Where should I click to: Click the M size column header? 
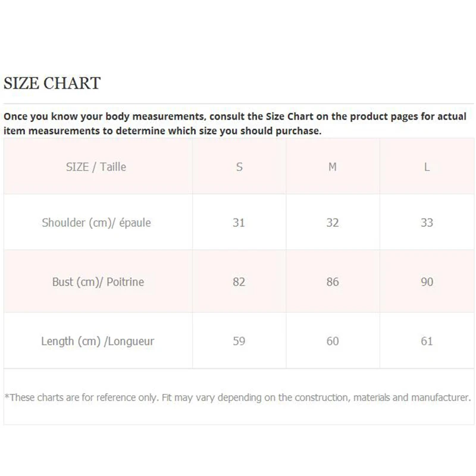[333, 167]
